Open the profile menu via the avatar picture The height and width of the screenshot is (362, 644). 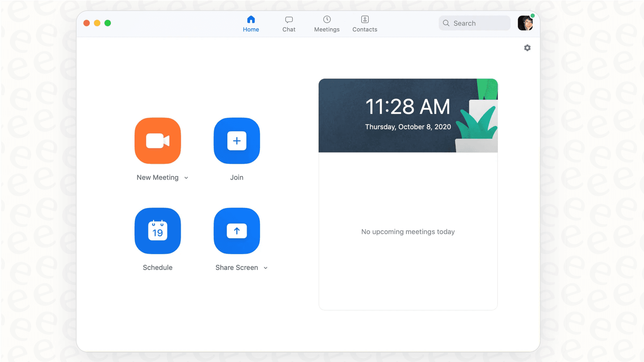click(x=525, y=23)
